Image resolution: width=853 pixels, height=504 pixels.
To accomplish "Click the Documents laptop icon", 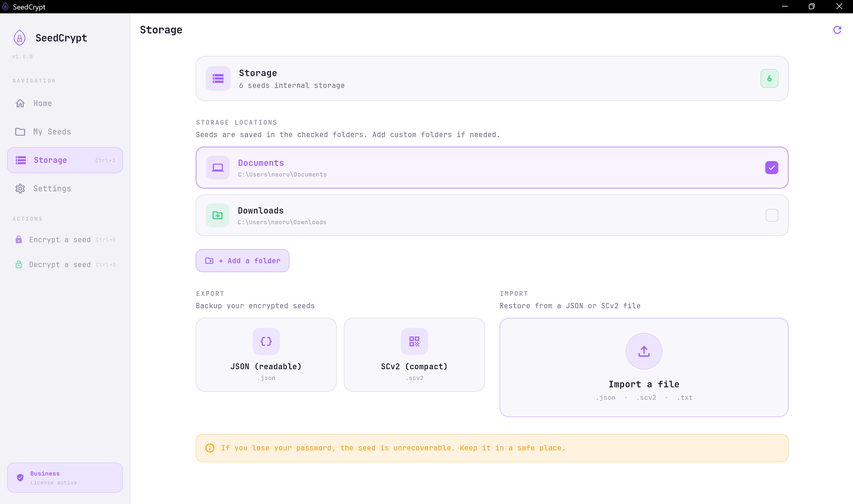I will 218,167.
